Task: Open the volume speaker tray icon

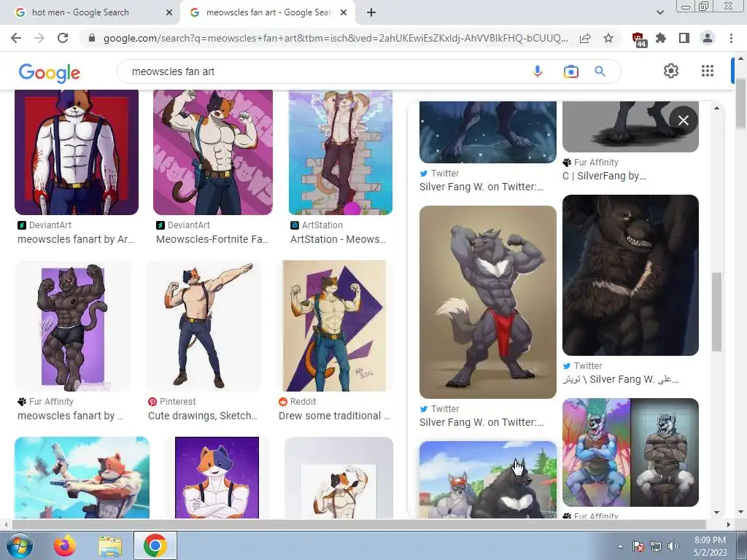Action: point(673,546)
